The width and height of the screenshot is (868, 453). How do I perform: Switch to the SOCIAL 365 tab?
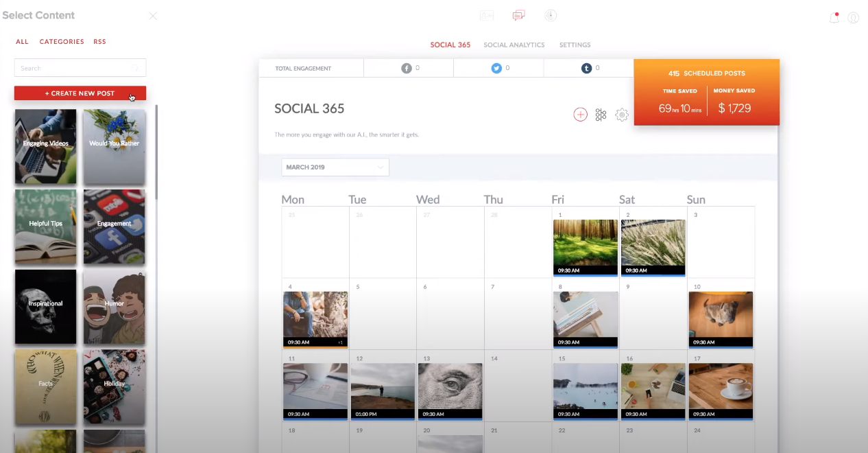pyautogui.click(x=450, y=45)
